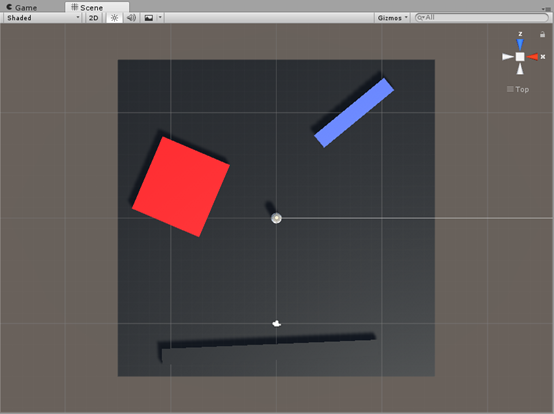Click the left white gizmo cone
This screenshot has height=414, width=554.
point(508,57)
